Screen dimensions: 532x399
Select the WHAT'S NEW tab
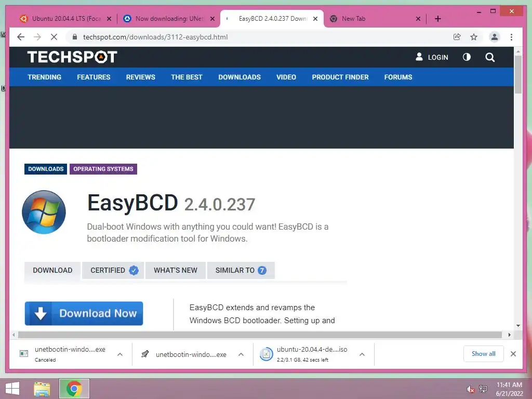[176, 270]
